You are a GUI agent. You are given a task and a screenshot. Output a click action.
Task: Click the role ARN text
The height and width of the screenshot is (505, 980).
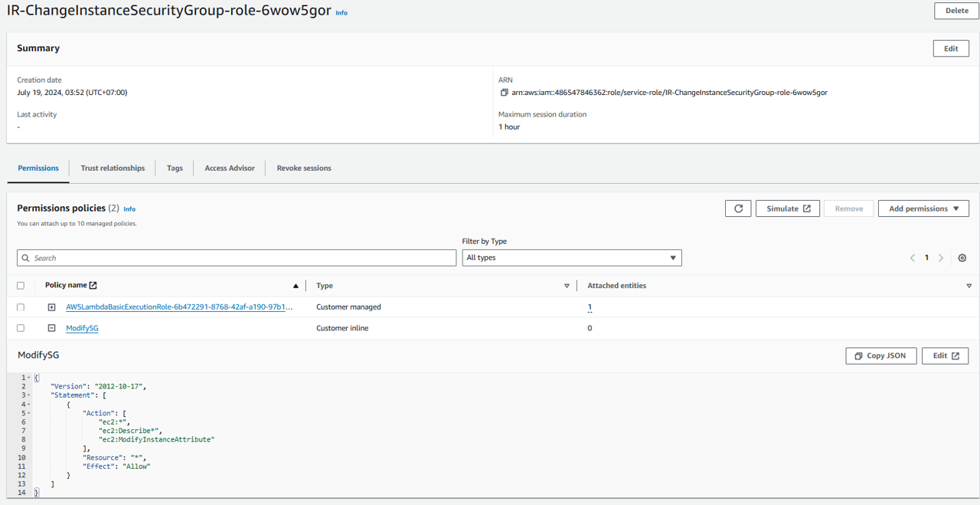[x=669, y=93]
